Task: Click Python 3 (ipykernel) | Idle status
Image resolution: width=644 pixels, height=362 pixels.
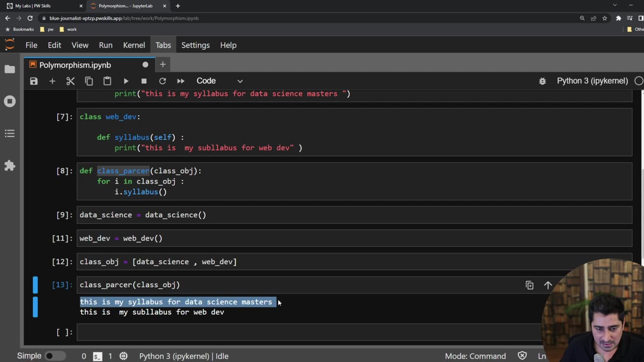Action: tap(184, 356)
